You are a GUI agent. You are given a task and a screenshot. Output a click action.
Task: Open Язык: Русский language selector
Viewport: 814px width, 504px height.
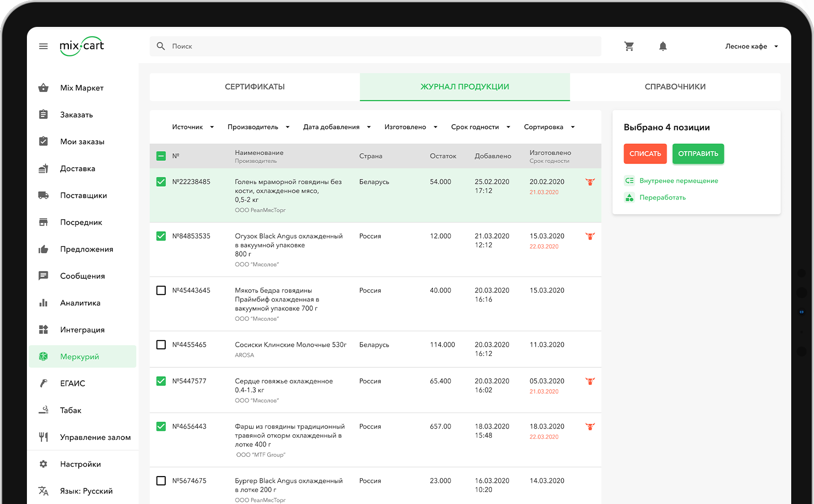coord(82,491)
